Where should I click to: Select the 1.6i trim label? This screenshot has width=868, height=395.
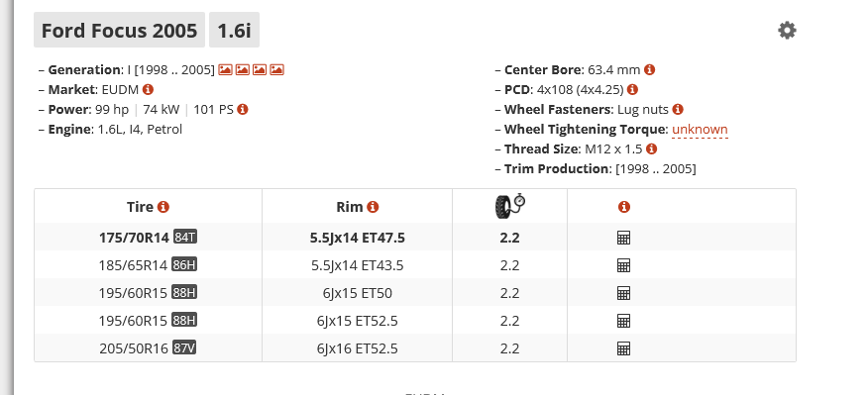(x=234, y=30)
